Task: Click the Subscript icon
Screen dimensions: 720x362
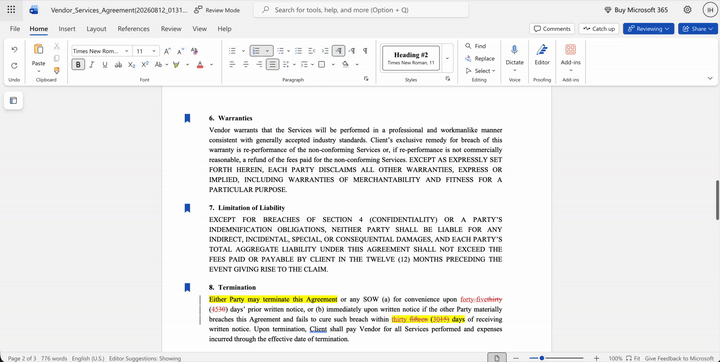Action: (131, 65)
